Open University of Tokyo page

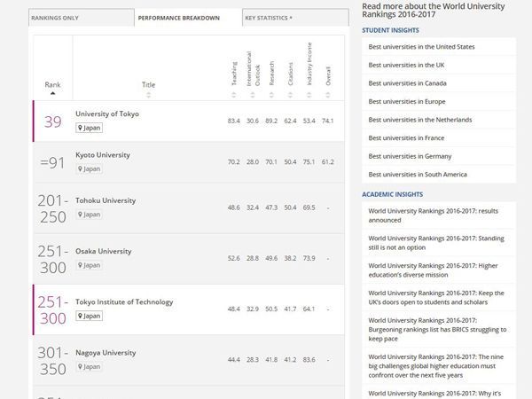[107, 114]
